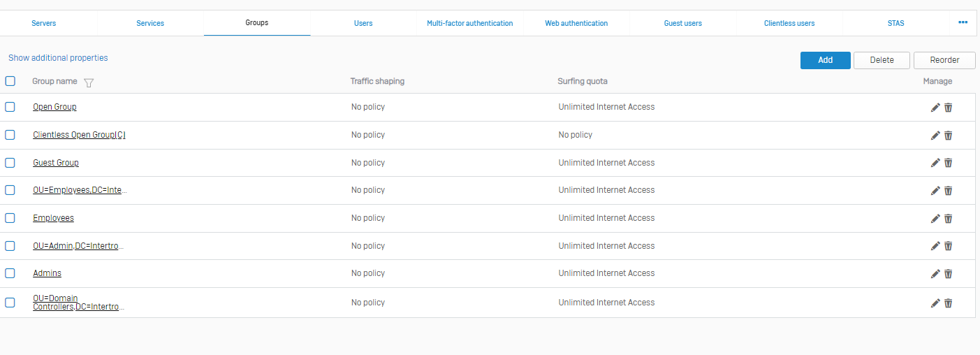Check the Clientless Open Group checkbox
The image size is (980, 355).
pos(10,135)
